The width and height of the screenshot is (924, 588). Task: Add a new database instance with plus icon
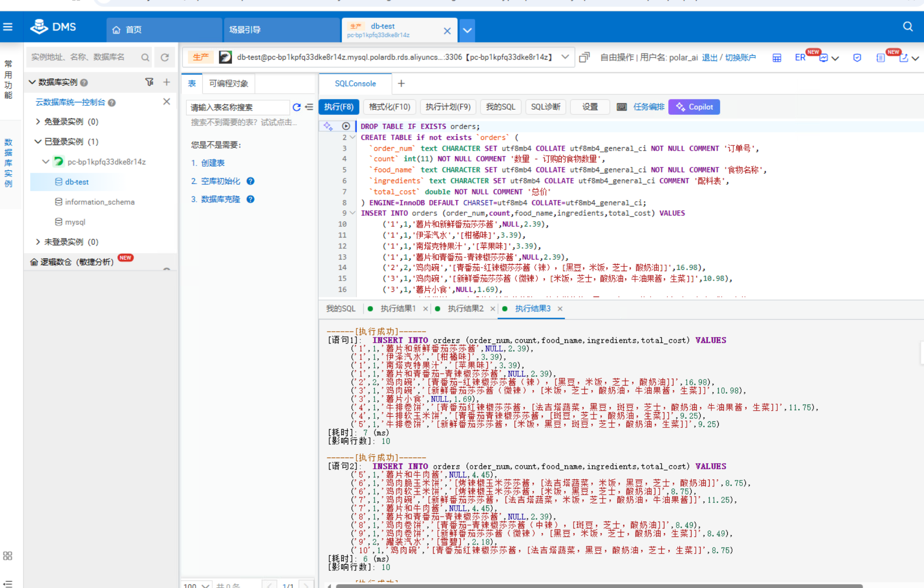(x=167, y=82)
